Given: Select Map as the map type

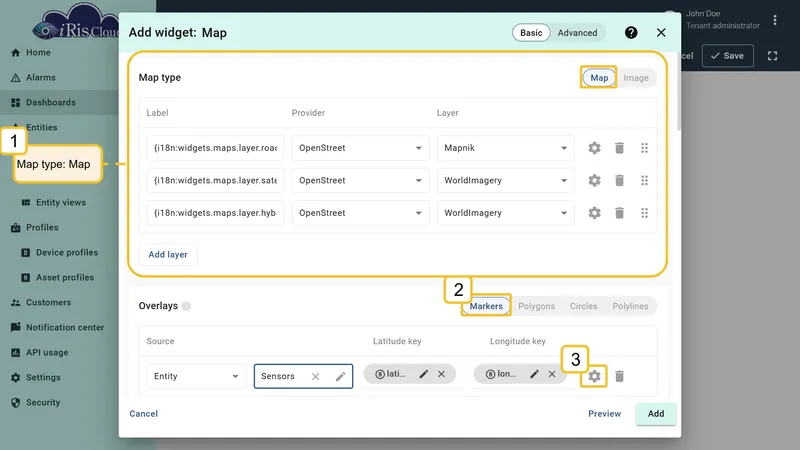Looking at the screenshot, I should click(599, 78).
